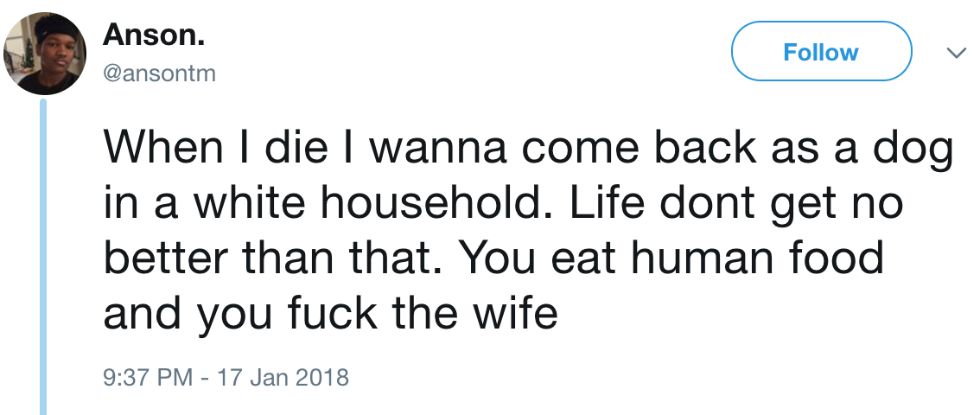Expand the tweet options chevron
The width and height of the screenshot is (980, 415).
click(956, 53)
